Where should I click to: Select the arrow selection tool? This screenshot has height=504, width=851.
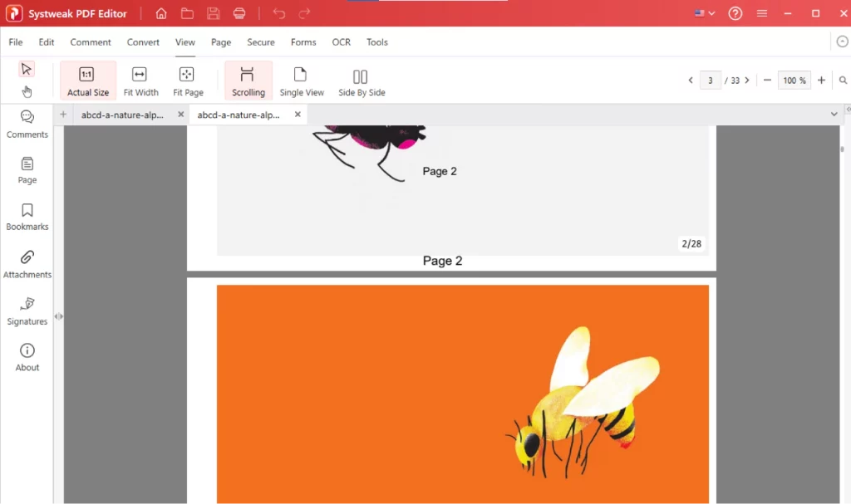[x=27, y=69]
